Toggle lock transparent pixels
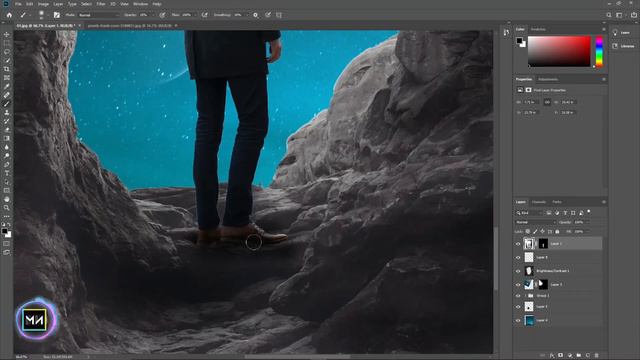 click(x=528, y=231)
